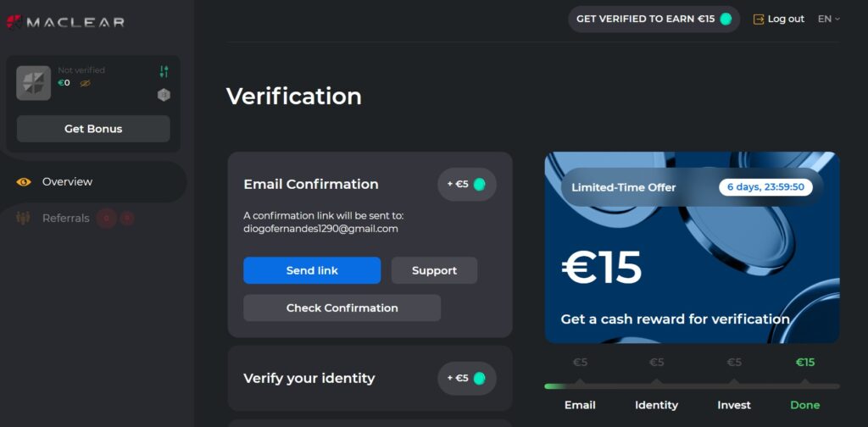The width and height of the screenshot is (868, 427).
Task: Open the green sliders settings icon
Action: coord(164,71)
